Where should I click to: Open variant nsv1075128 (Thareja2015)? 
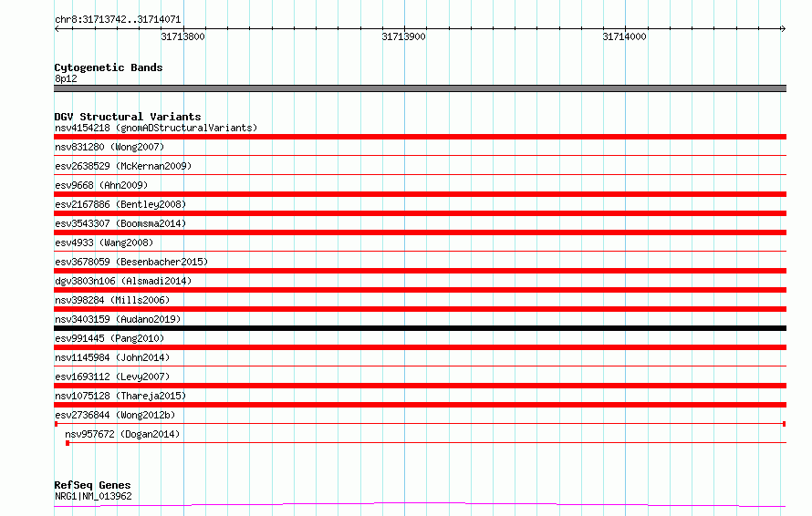pyautogui.click(x=120, y=396)
